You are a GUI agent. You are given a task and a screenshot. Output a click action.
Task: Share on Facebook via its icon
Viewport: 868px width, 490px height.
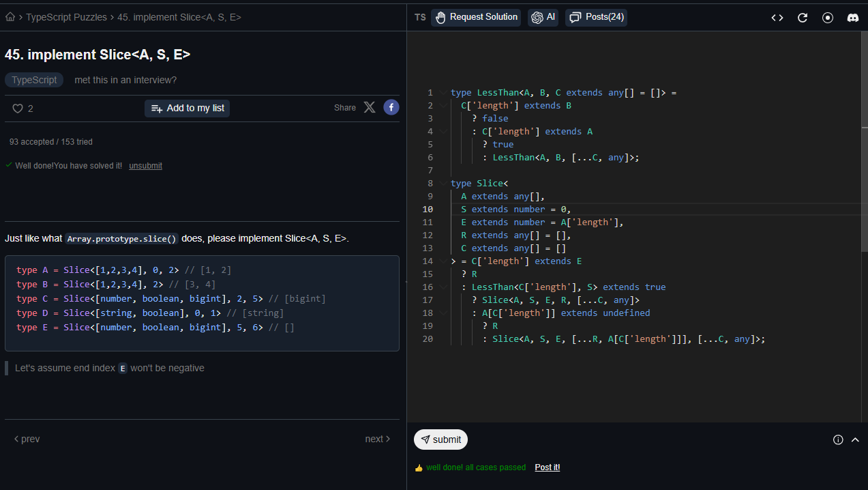(x=391, y=107)
